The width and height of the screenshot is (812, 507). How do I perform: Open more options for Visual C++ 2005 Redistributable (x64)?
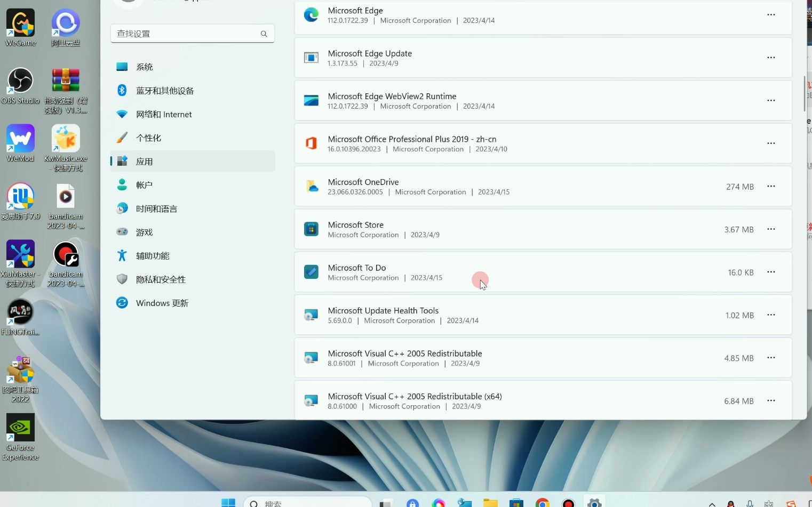tap(771, 401)
